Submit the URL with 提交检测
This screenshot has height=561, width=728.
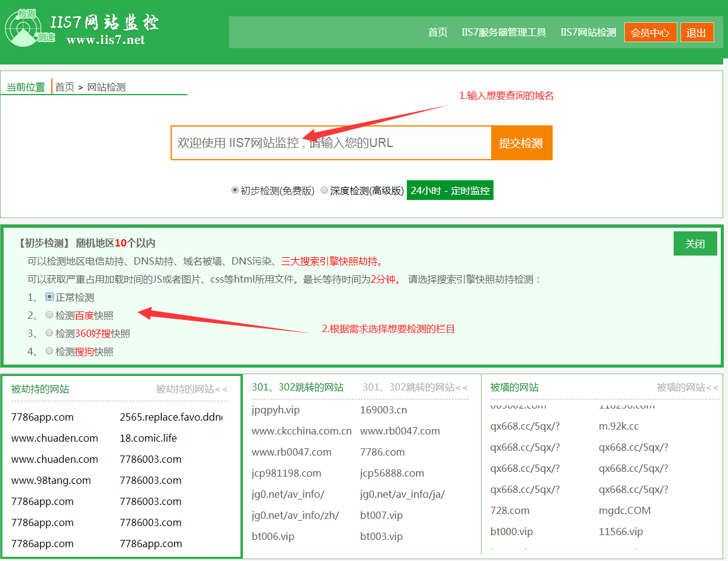pos(521,143)
